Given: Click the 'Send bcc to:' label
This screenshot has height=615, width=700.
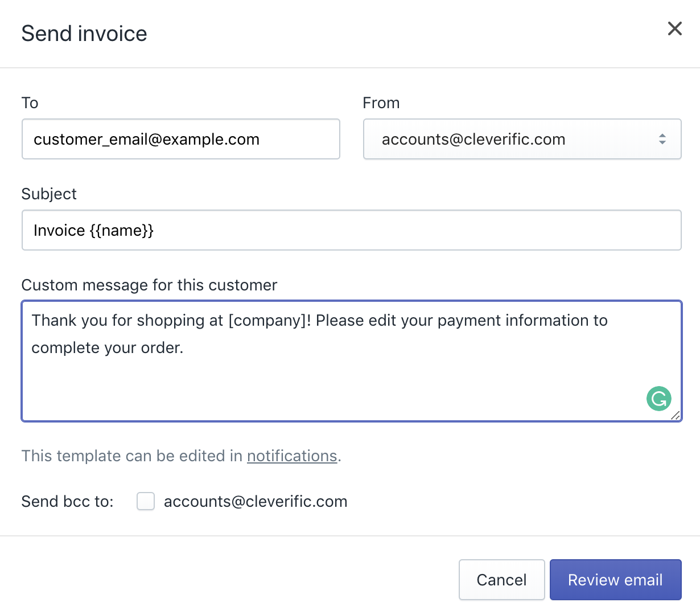Looking at the screenshot, I should coord(68,501).
